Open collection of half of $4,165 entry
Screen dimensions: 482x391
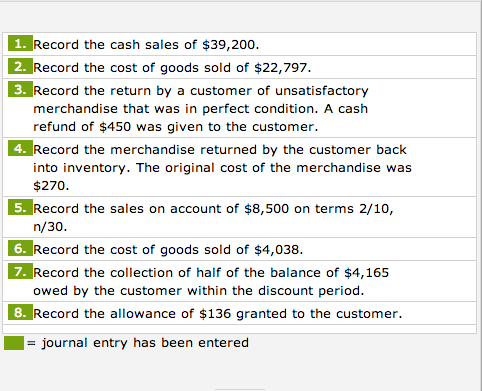pyautogui.click(x=239, y=281)
